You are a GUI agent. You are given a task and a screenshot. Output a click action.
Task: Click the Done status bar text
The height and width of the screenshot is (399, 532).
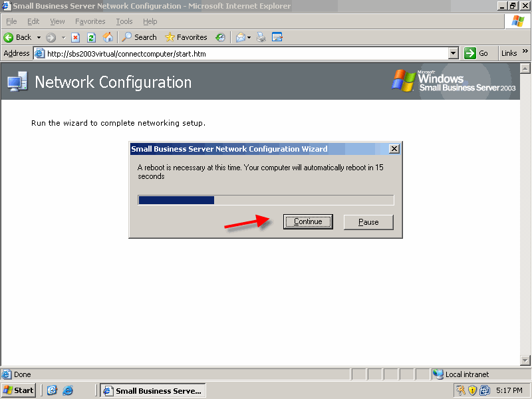click(x=23, y=374)
